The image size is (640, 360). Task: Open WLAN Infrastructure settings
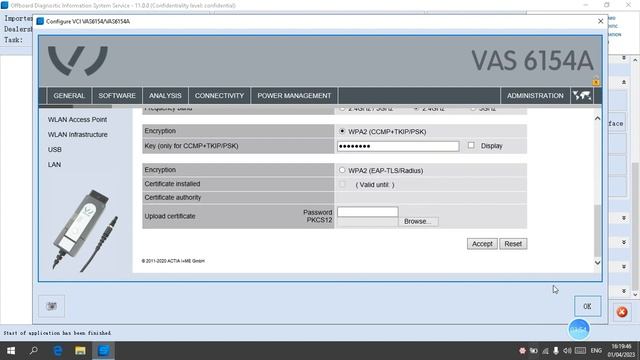pyautogui.click(x=78, y=135)
